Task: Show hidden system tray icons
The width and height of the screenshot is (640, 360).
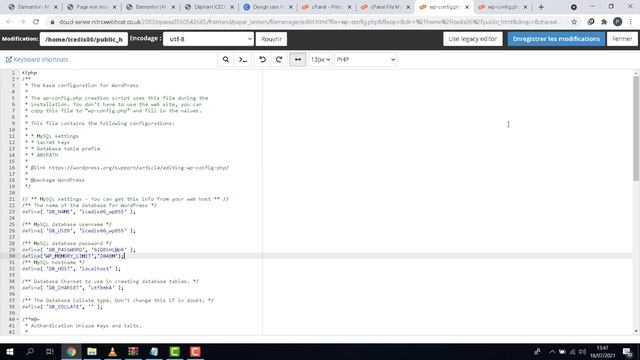Action: 552,351
